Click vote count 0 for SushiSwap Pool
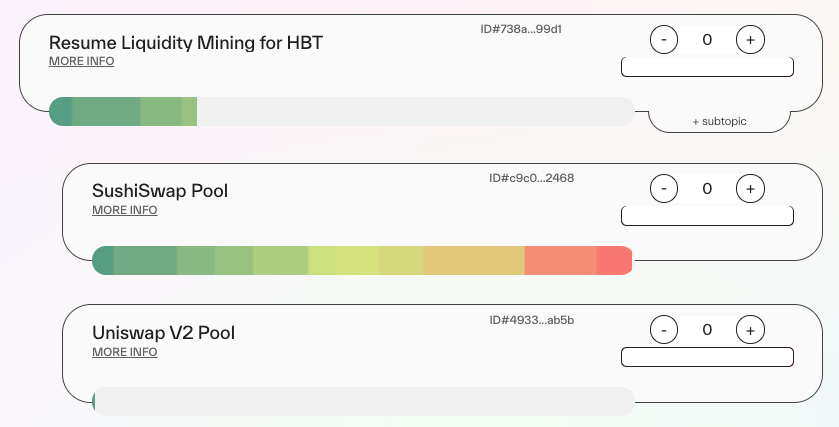Screen dimensions: 839x427 coord(707,188)
